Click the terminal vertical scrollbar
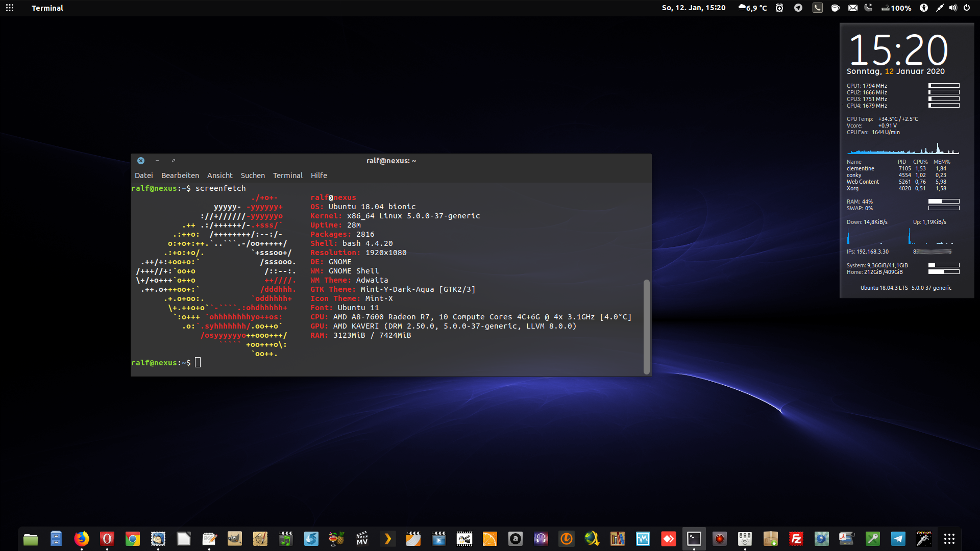 point(646,327)
